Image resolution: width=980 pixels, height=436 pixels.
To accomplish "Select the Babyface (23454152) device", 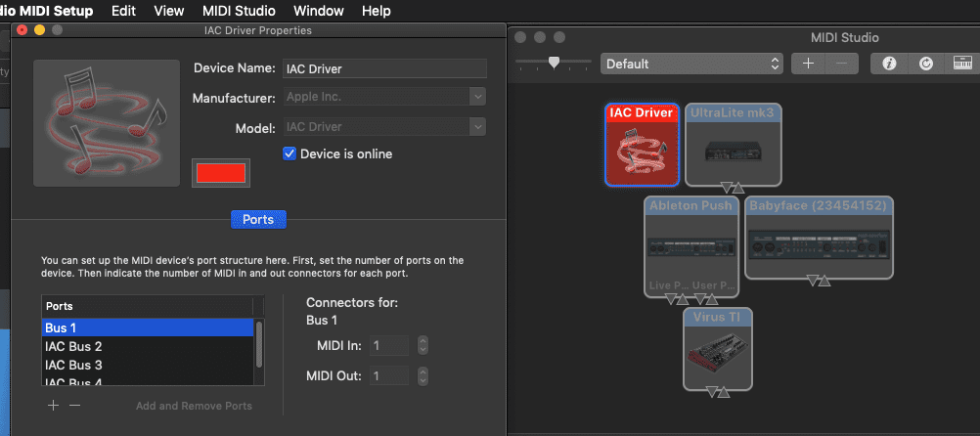I will [x=819, y=238].
